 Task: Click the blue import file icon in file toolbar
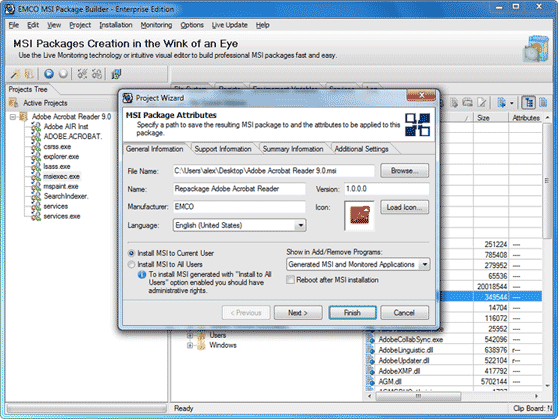502,103
